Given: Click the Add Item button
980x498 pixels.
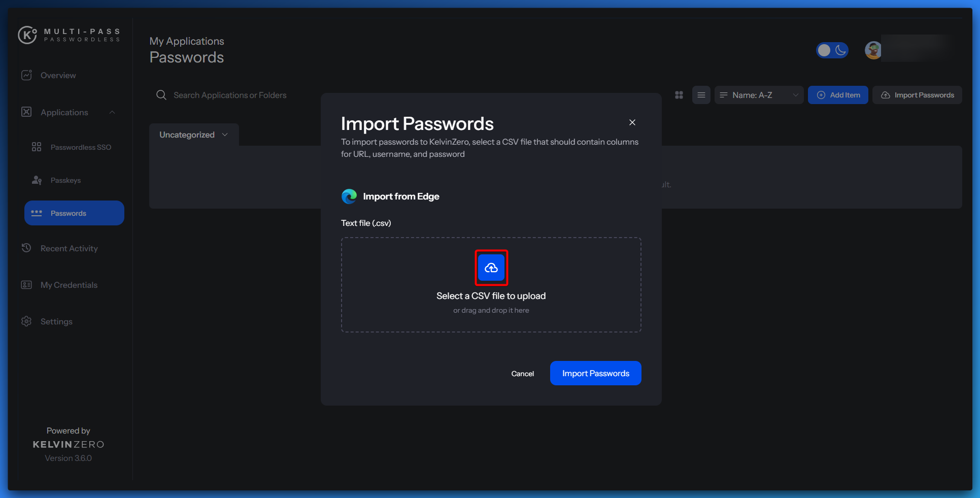Looking at the screenshot, I should [x=838, y=95].
